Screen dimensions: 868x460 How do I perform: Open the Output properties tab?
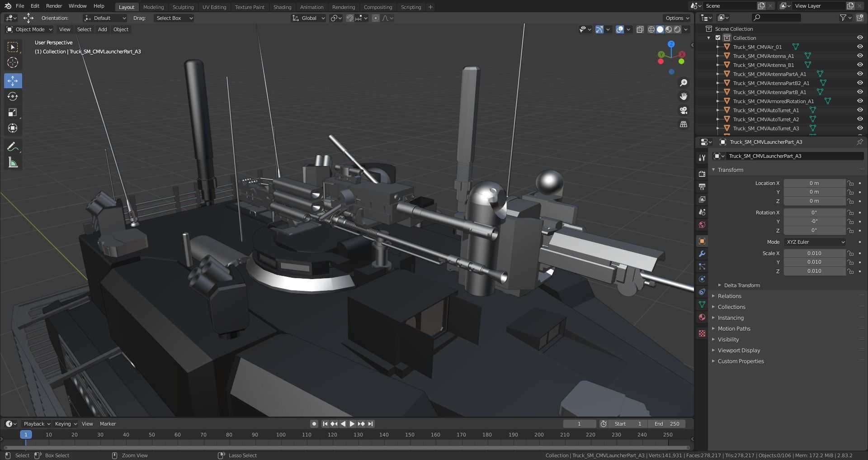pyautogui.click(x=702, y=186)
